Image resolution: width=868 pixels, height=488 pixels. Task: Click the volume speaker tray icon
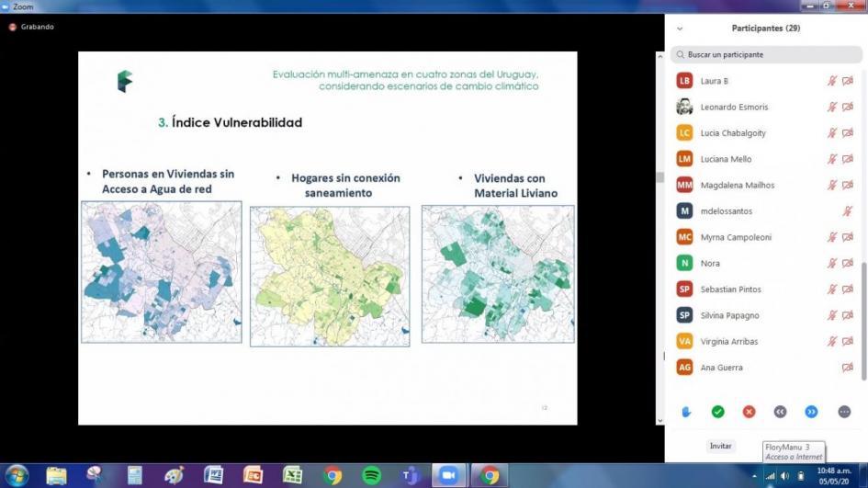coord(785,476)
